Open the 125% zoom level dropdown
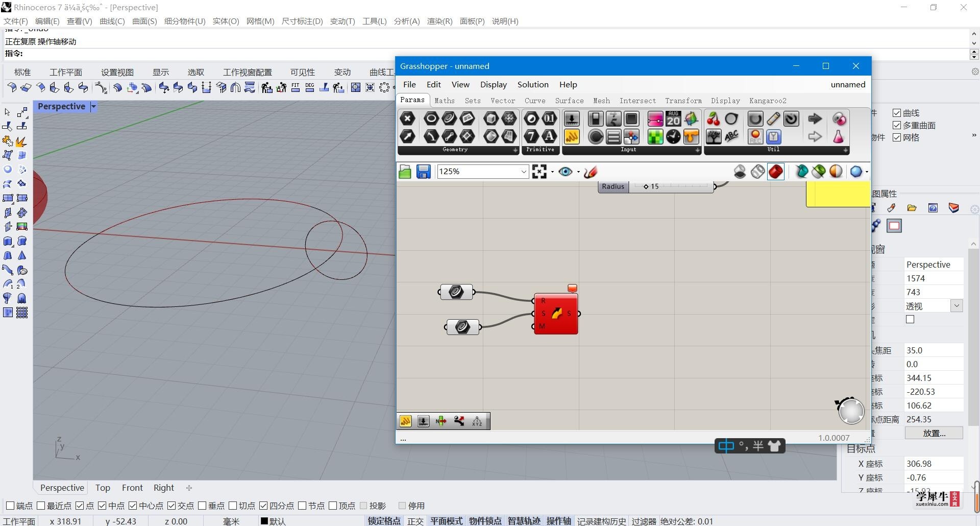Screen dimensions: 980x526 coord(524,172)
